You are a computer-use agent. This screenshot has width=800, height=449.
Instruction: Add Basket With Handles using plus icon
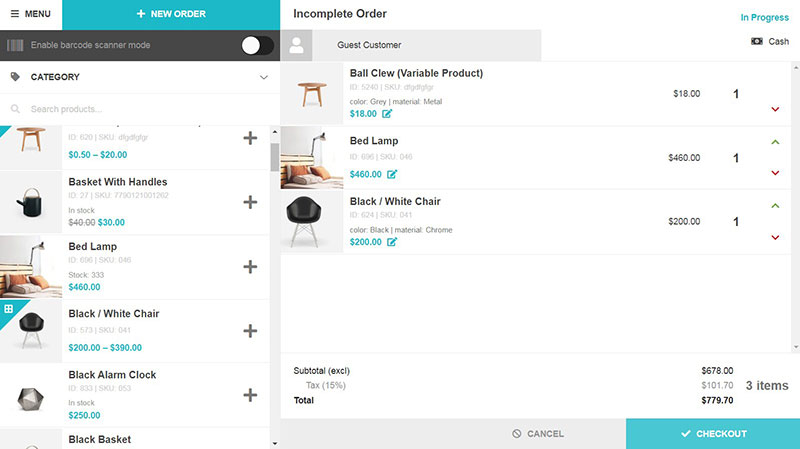(x=250, y=203)
